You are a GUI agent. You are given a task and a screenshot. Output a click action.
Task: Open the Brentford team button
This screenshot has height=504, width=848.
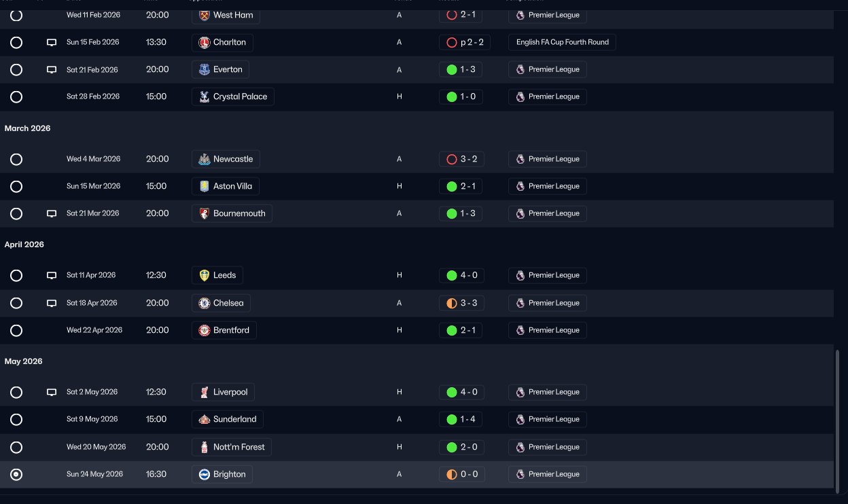click(x=224, y=330)
